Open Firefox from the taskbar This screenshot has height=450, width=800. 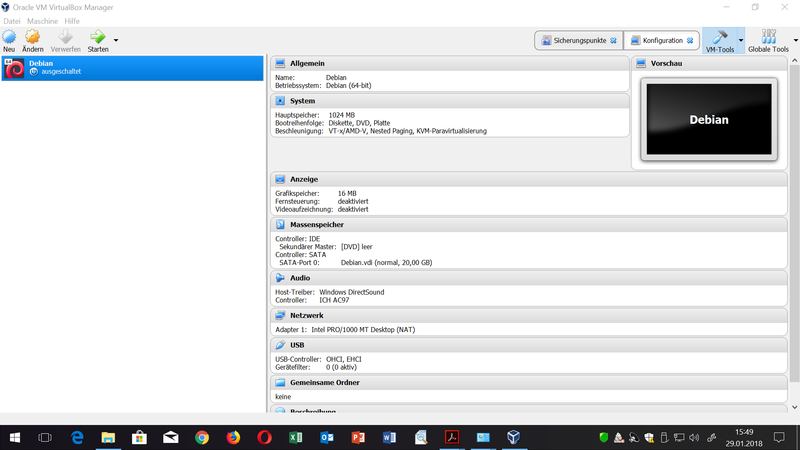tap(233, 437)
